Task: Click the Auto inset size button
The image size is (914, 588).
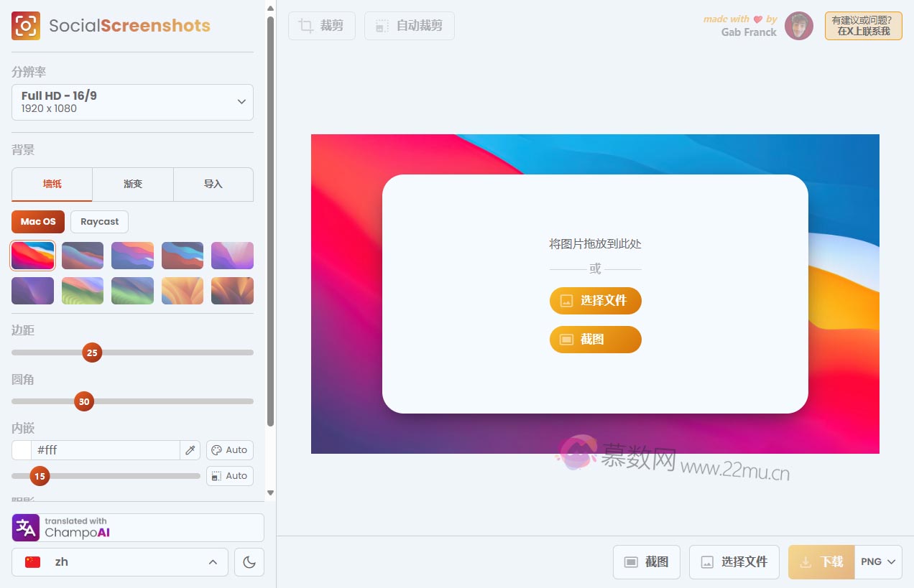Action: (229, 476)
